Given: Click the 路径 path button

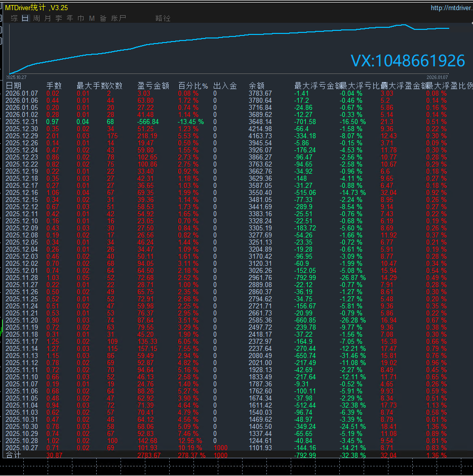Looking at the screenshot, I should pos(163,18).
